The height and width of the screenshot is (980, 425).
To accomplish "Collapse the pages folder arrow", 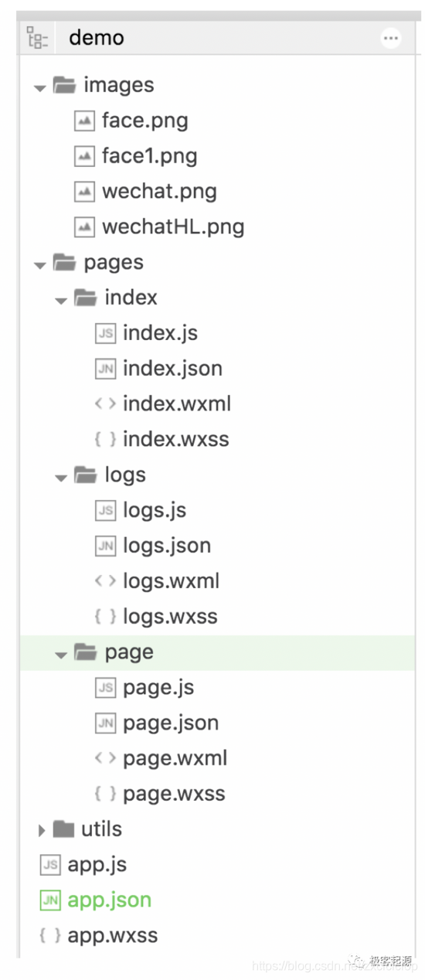I will pos(40,265).
